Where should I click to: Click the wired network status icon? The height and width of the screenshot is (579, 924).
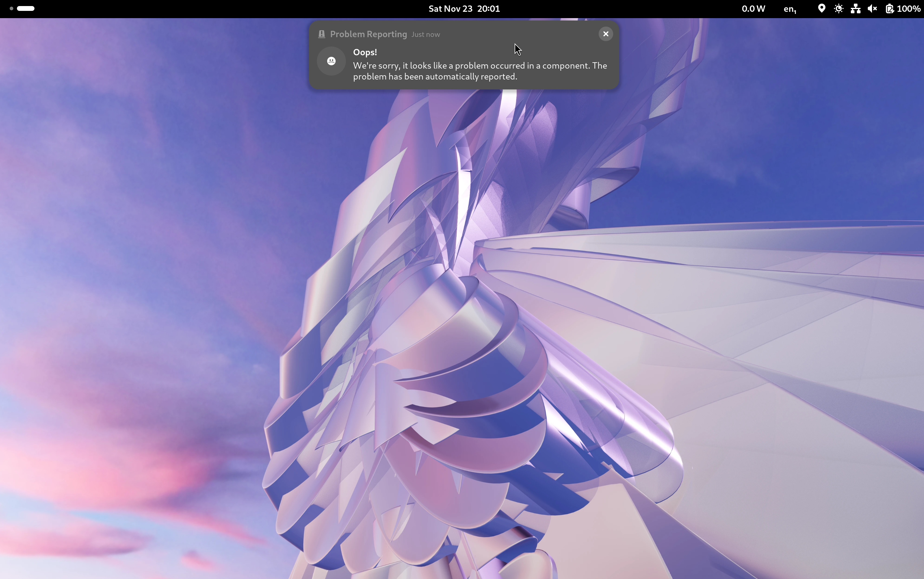pos(855,8)
